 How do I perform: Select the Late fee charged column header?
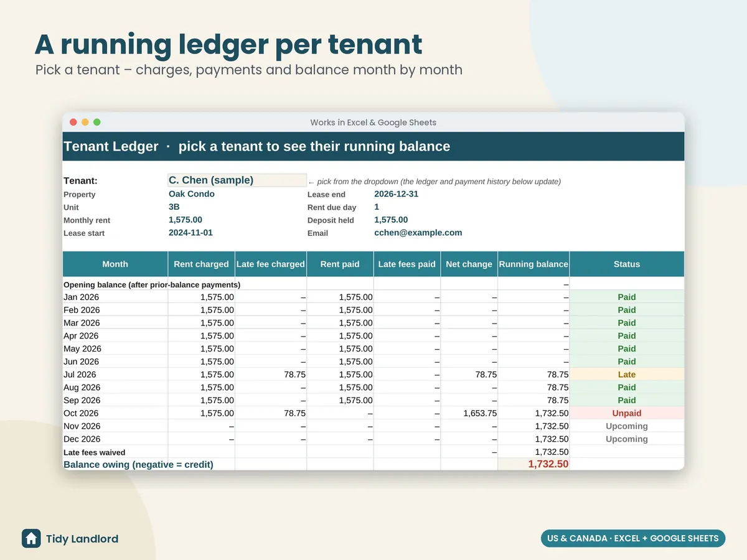(271, 264)
